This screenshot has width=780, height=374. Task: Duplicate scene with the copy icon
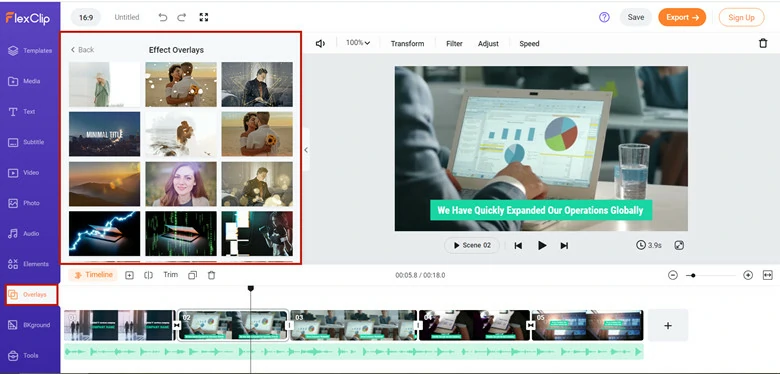[193, 275]
